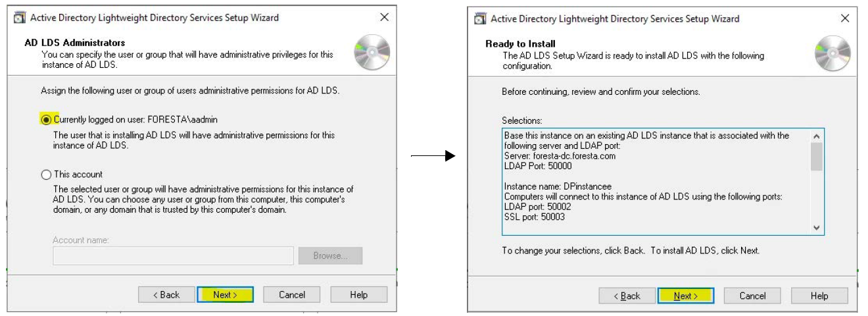Click Next in Ready to Install dialog
The width and height of the screenshot is (868, 316).
click(686, 296)
